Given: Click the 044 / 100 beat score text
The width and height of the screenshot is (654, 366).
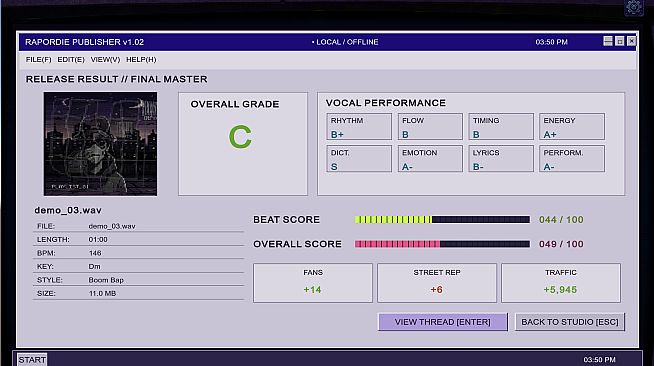Looking at the screenshot, I should point(561,220).
